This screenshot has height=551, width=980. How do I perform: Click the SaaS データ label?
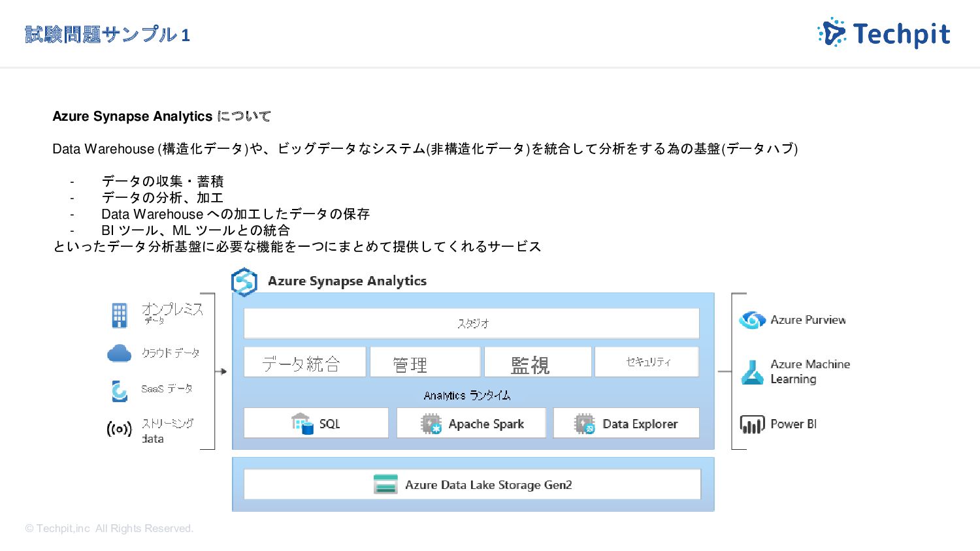(167, 389)
